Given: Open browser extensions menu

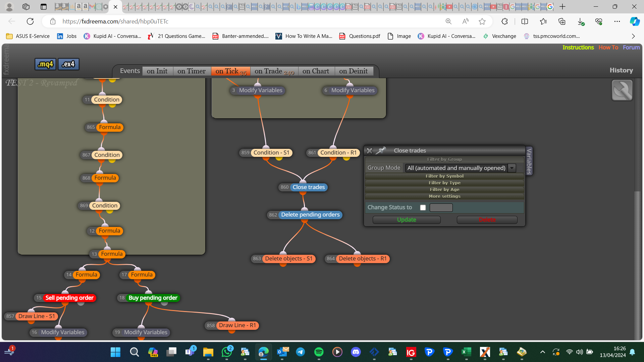Looking at the screenshot, I should tap(504, 21).
